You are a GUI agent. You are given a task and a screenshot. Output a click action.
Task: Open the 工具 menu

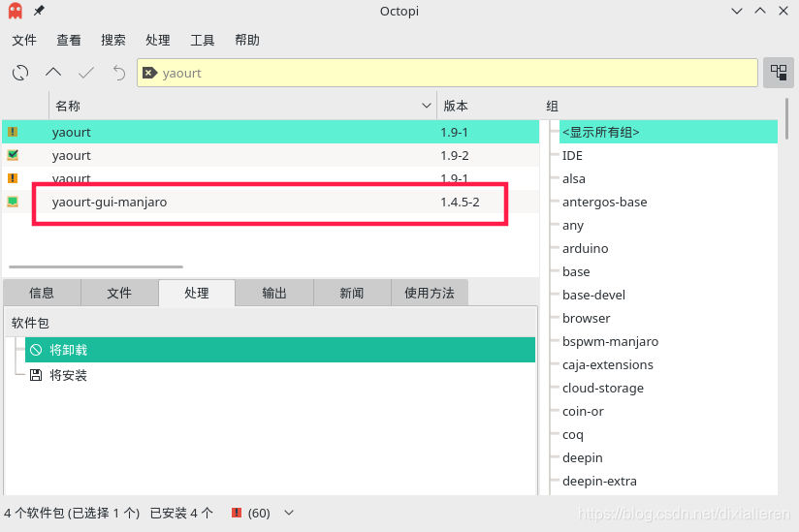coord(203,41)
